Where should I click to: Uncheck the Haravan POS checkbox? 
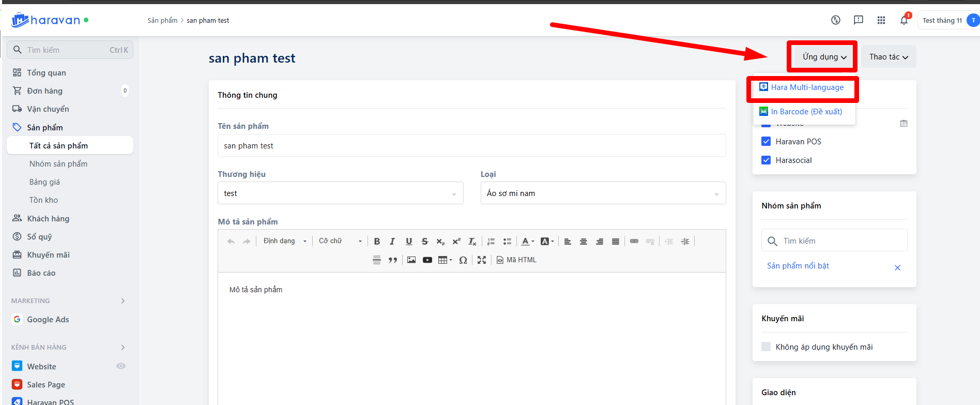[x=766, y=142]
